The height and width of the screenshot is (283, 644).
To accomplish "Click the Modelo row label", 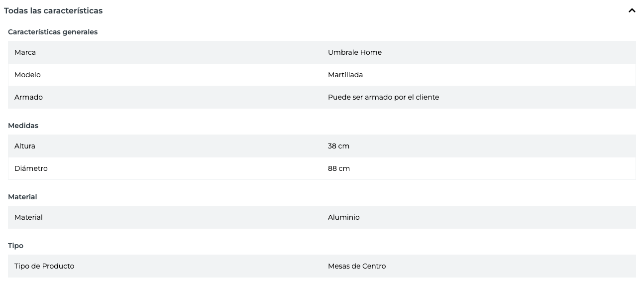I will click(x=27, y=75).
